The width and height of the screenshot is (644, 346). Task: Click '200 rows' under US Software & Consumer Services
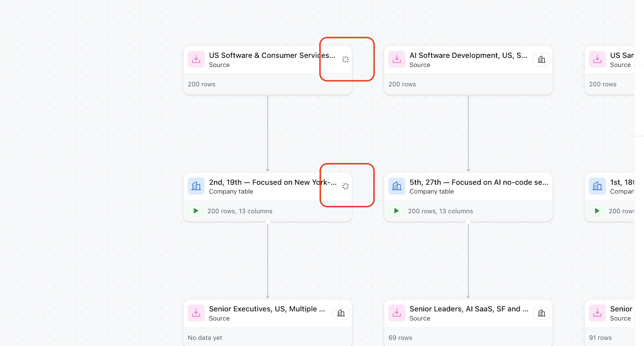coord(201,84)
